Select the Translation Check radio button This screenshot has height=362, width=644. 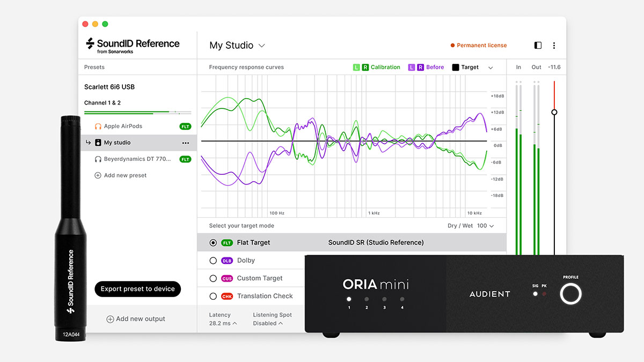(x=213, y=295)
